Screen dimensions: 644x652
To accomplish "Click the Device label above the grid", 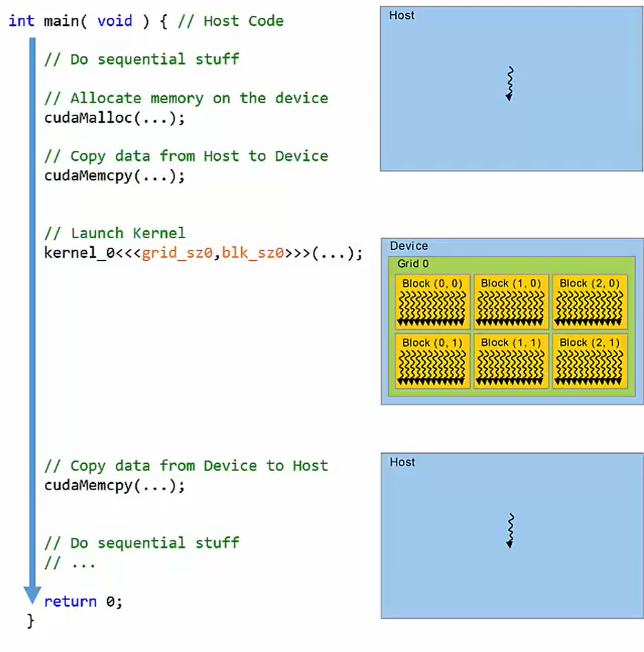I will (x=408, y=246).
